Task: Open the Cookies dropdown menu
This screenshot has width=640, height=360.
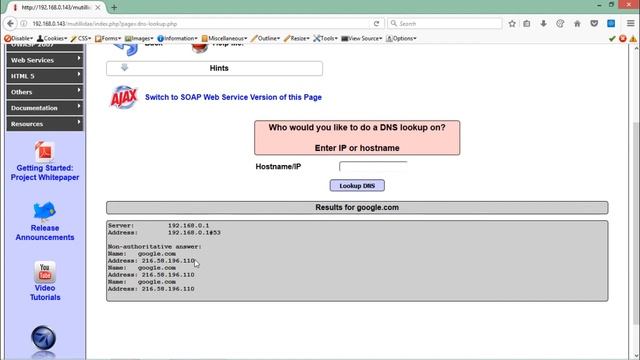Action: pos(52,38)
